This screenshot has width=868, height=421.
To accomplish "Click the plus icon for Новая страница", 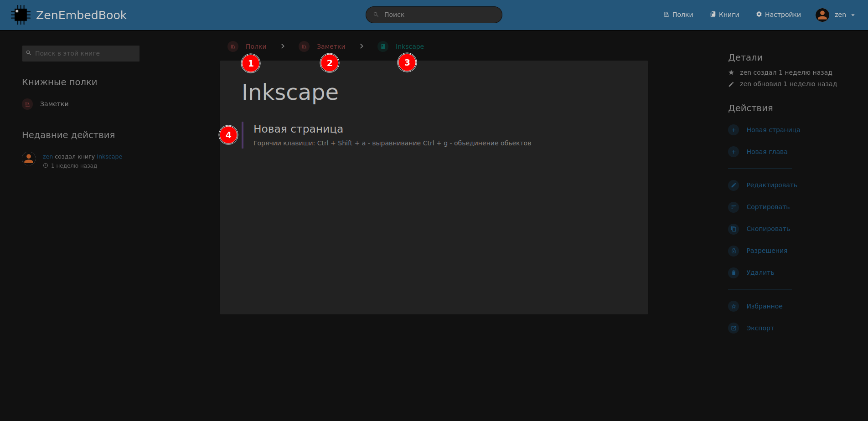I will tap(734, 130).
